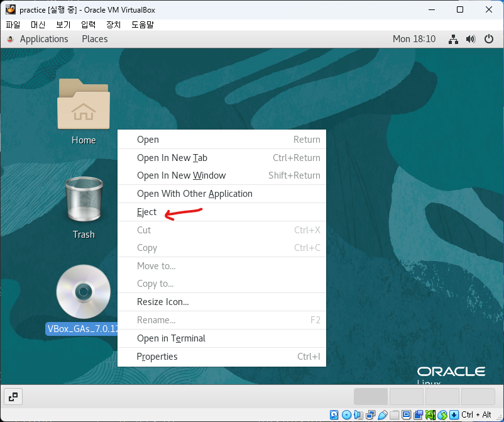504x422 pixels.
Task: Click the optical drive status icon
Action: [346, 415]
